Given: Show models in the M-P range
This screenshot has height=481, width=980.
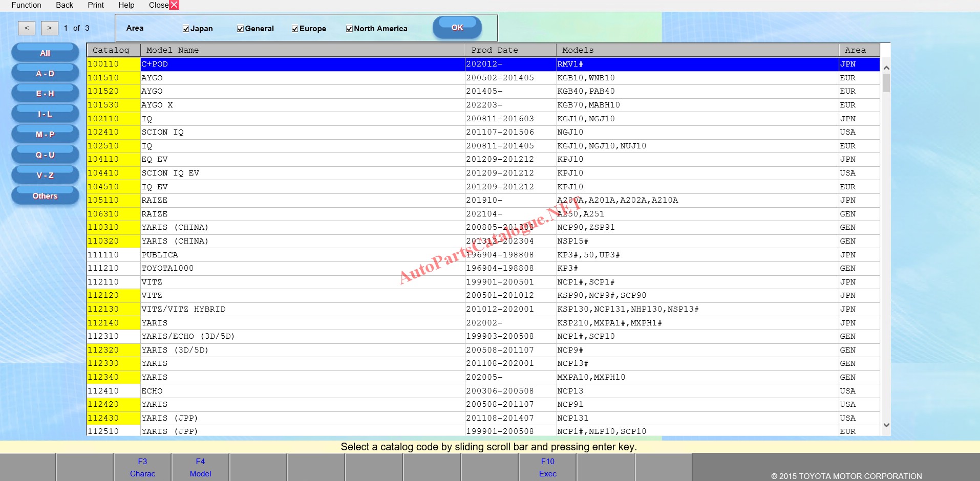Looking at the screenshot, I should click(45, 135).
